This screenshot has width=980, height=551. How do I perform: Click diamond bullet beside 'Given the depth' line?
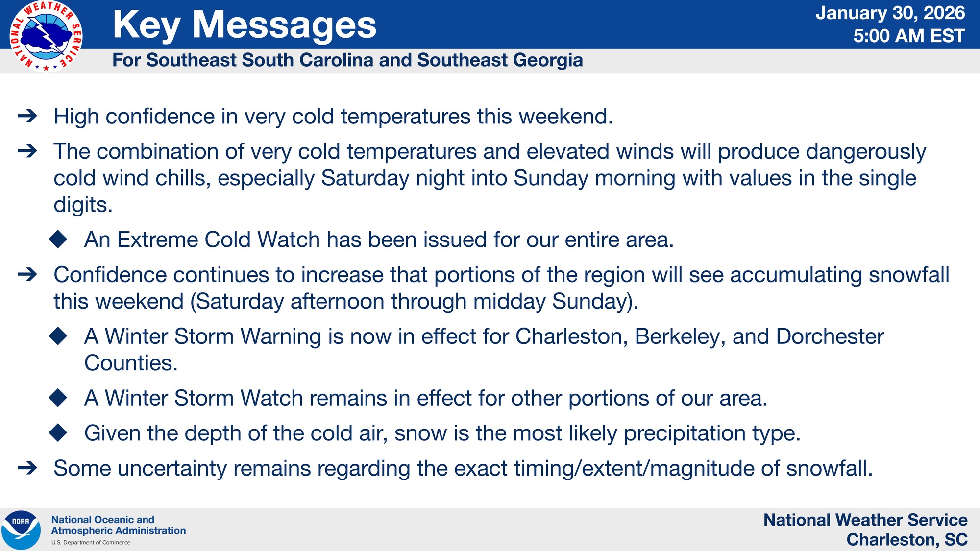[x=58, y=433]
